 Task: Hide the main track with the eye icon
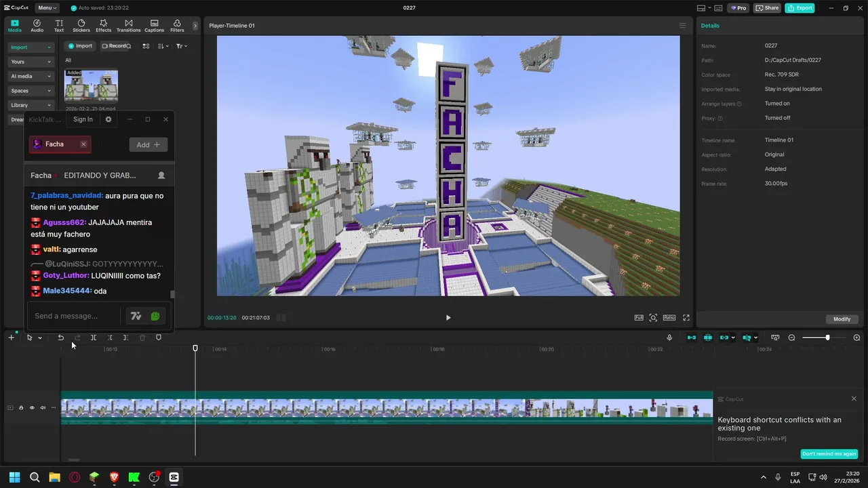coord(32,407)
